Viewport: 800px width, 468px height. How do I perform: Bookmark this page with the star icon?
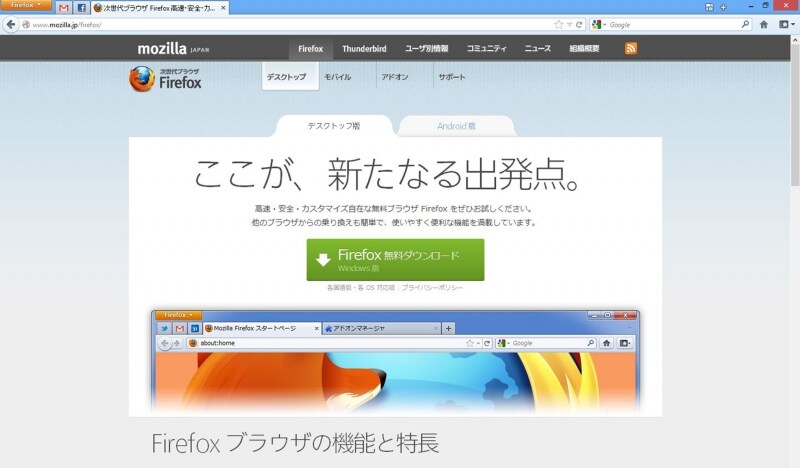(x=559, y=24)
